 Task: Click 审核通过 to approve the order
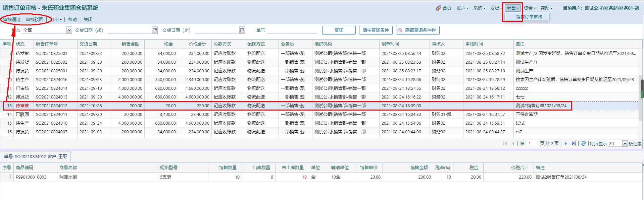12,19
